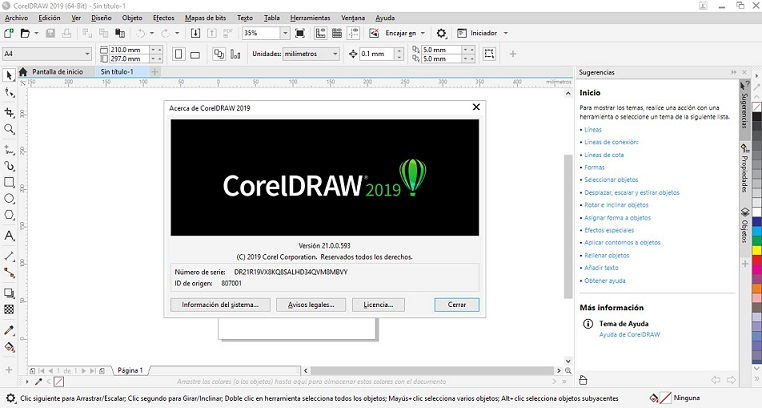
Task: Click the Save diskette icon
Action: [50, 33]
